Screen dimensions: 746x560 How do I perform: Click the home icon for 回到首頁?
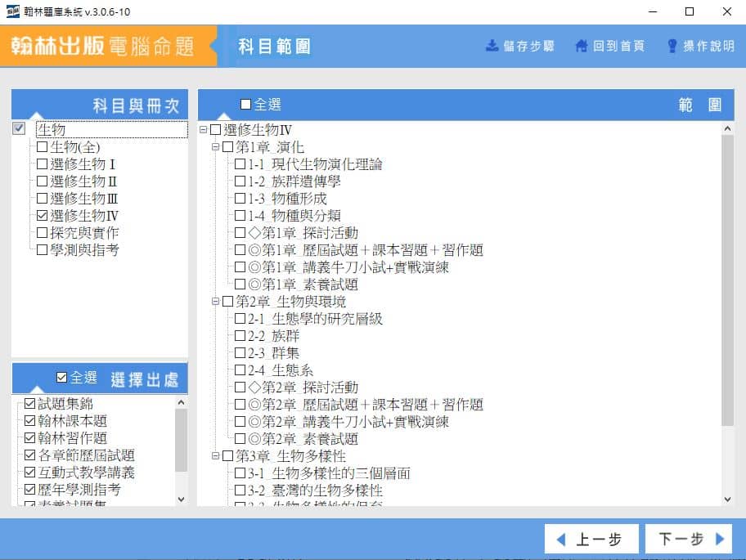pyautogui.click(x=582, y=46)
